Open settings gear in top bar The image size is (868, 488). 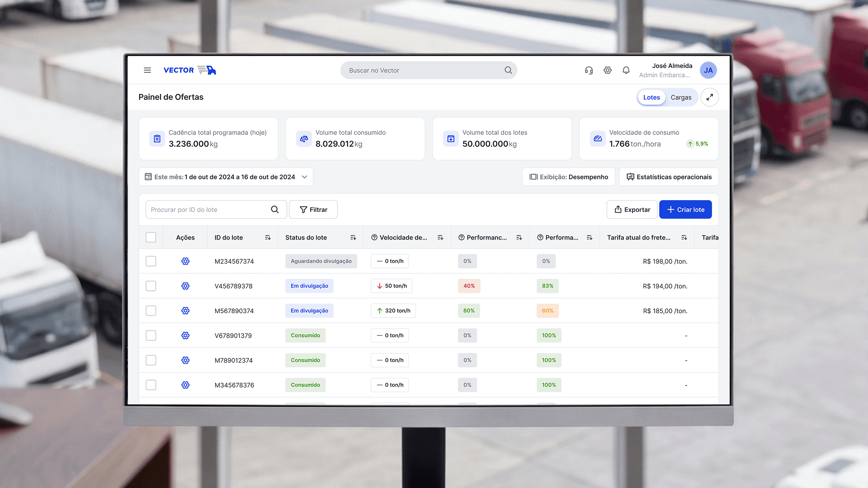pyautogui.click(x=608, y=70)
